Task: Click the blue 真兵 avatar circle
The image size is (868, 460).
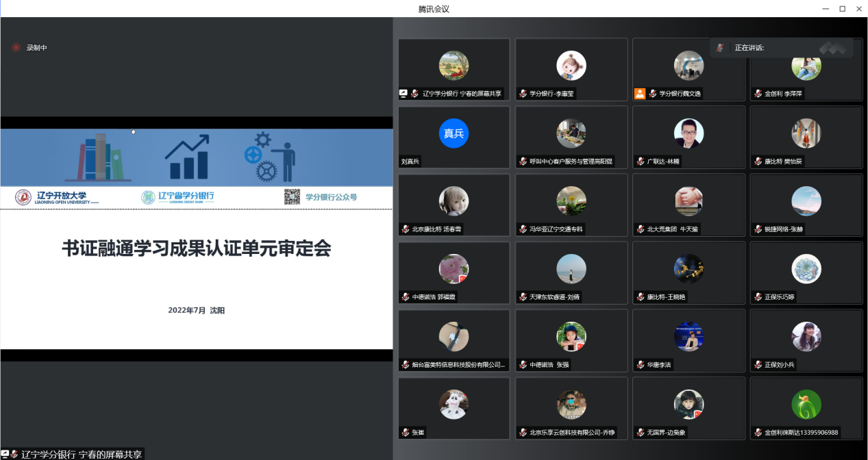Action: (x=454, y=133)
